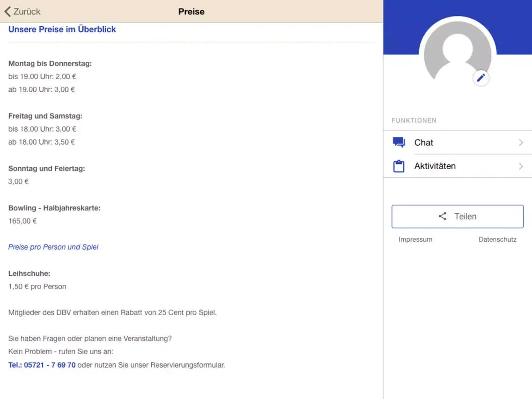The height and width of the screenshot is (399, 532).
Task: Click the Aktivitäten clipboard icon
Action: (x=399, y=166)
